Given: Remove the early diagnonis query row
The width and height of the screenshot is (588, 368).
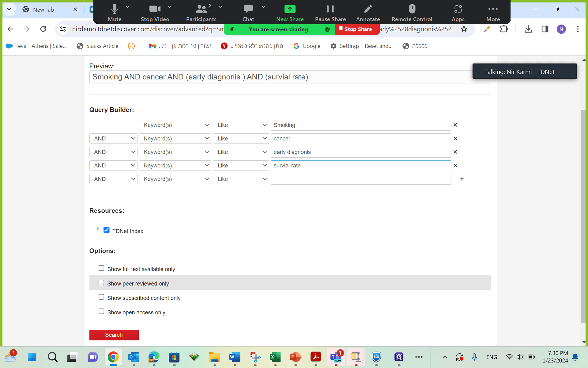Looking at the screenshot, I should tap(455, 152).
